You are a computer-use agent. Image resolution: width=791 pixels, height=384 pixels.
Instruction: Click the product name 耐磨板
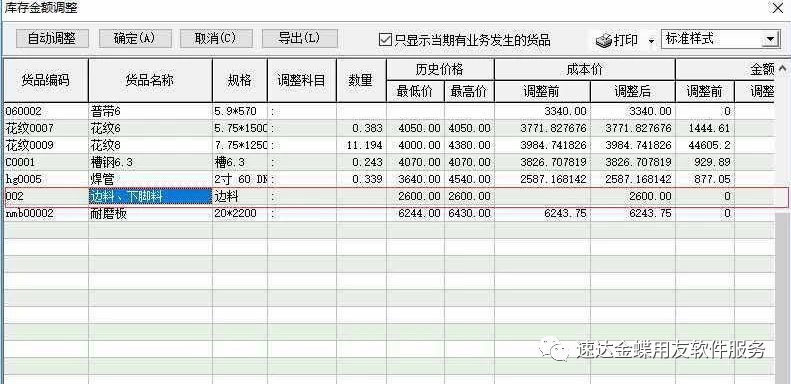(x=108, y=213)
